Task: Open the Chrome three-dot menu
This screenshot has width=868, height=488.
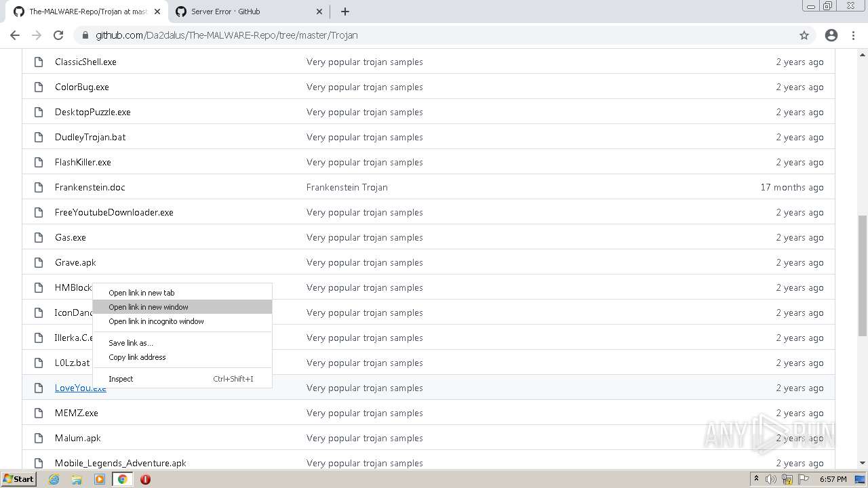Action: click(x=854, y=35)
